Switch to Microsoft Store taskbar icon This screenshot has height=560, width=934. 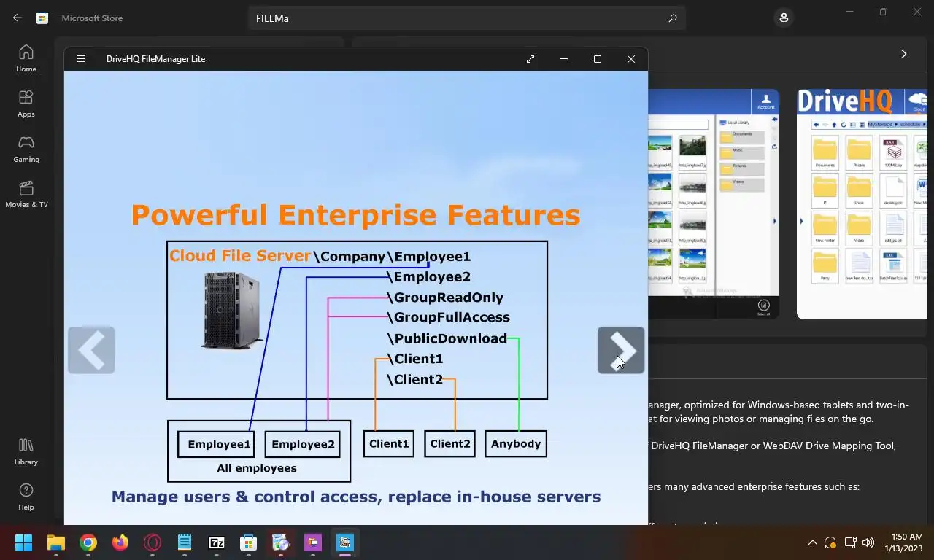(249, 542)
